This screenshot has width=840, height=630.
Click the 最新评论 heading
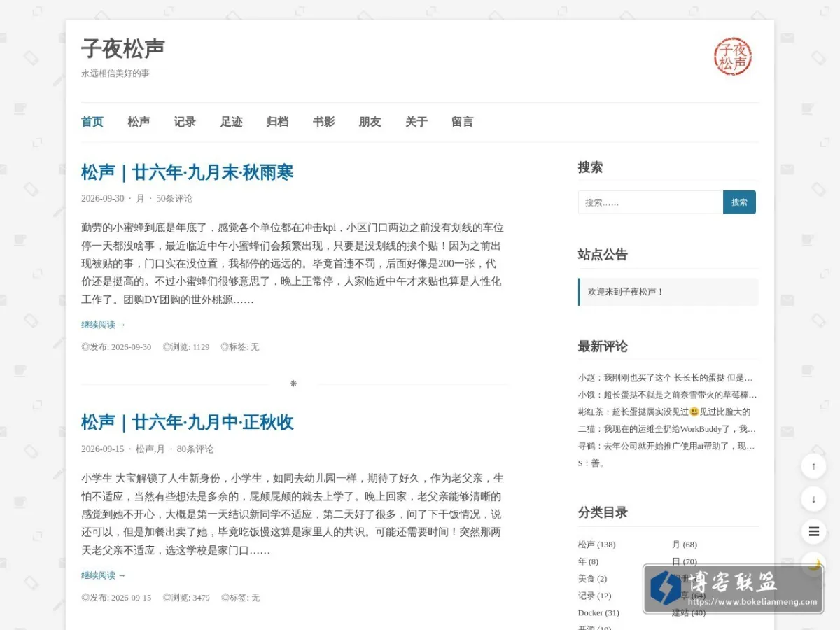[603, 346]
